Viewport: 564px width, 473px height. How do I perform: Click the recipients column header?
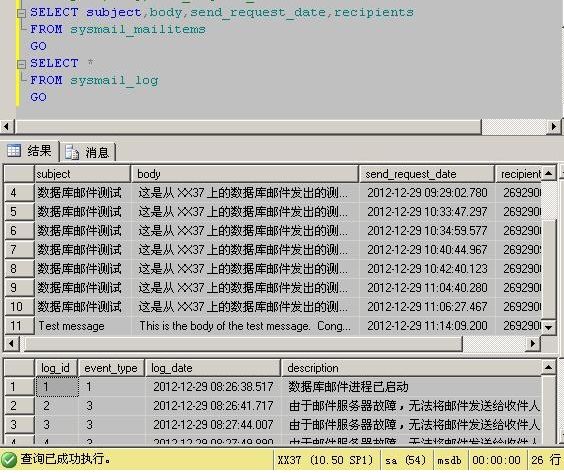518,174
